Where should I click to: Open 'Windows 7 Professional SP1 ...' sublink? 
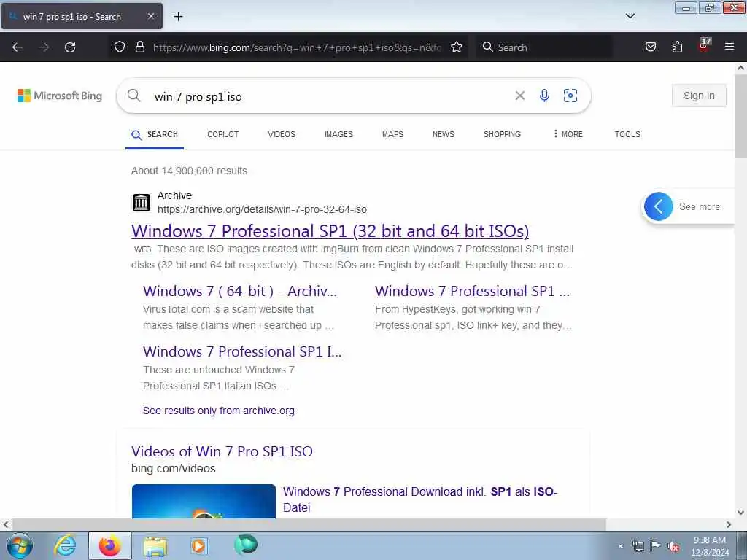click(x=472, y=291)
